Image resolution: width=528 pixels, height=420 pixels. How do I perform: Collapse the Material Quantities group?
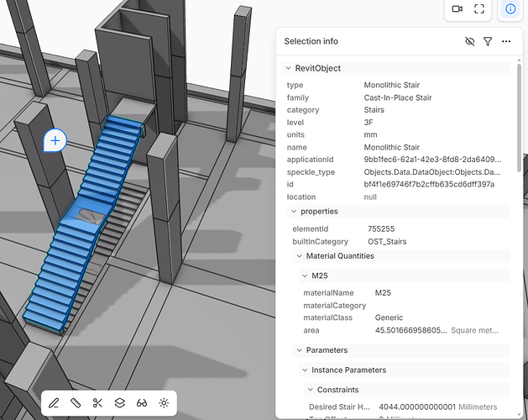[300, 256]
